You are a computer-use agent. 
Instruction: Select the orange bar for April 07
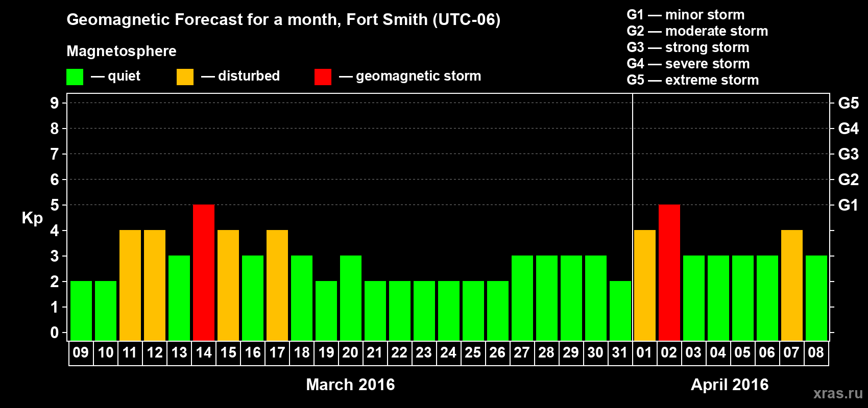(792, 285)
